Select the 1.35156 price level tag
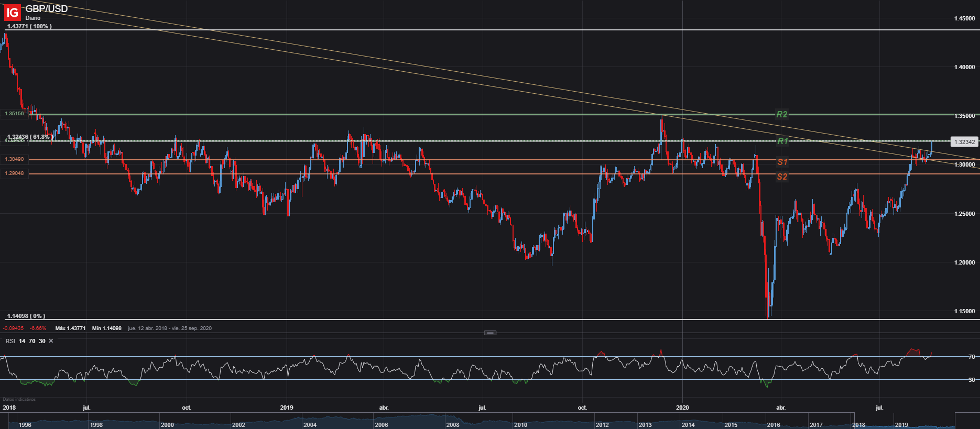980x429 pixels. coord(14,113)
